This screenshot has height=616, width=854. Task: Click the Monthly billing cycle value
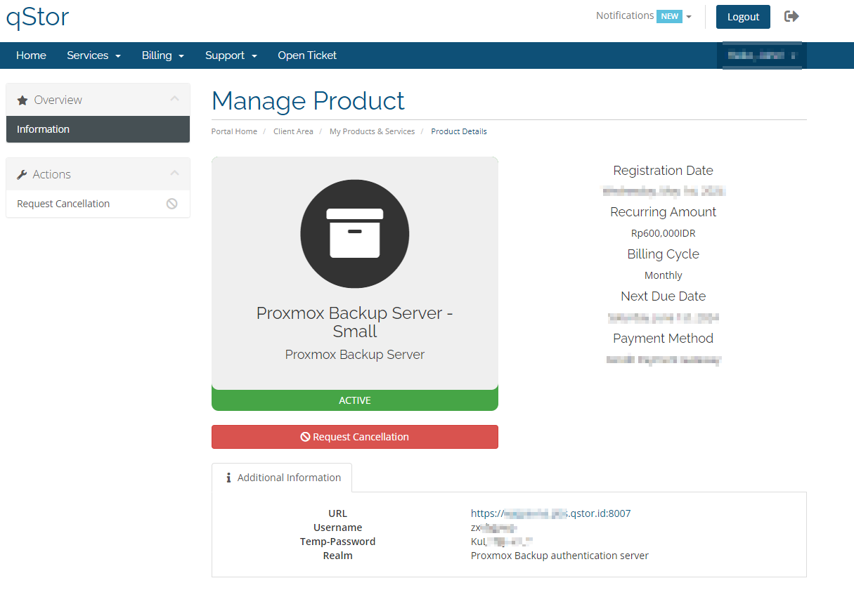click(x=664, y=275)
